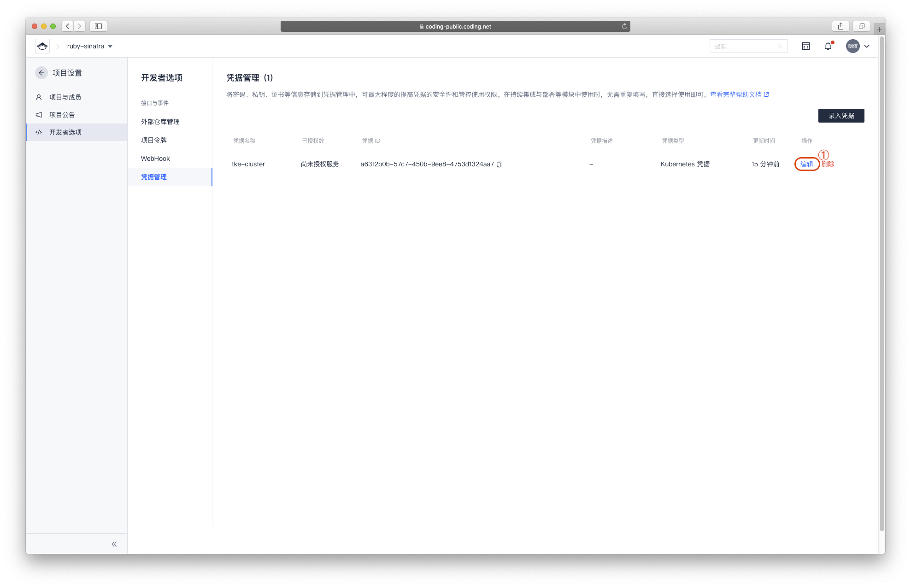Click the CODING logo home icon
The image size is (911, 588).
point(42,46)
